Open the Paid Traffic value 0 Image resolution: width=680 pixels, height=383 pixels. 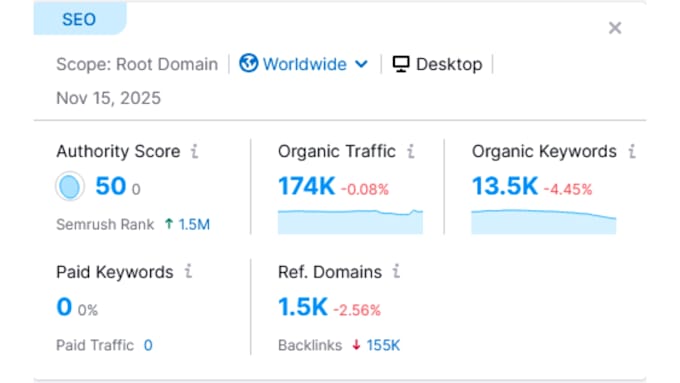[x=148, y=345]
